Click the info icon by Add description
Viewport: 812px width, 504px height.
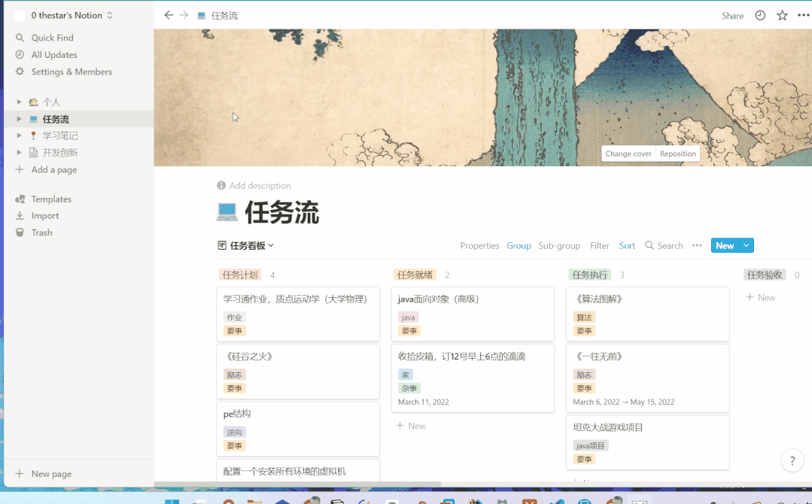(221, 185)
